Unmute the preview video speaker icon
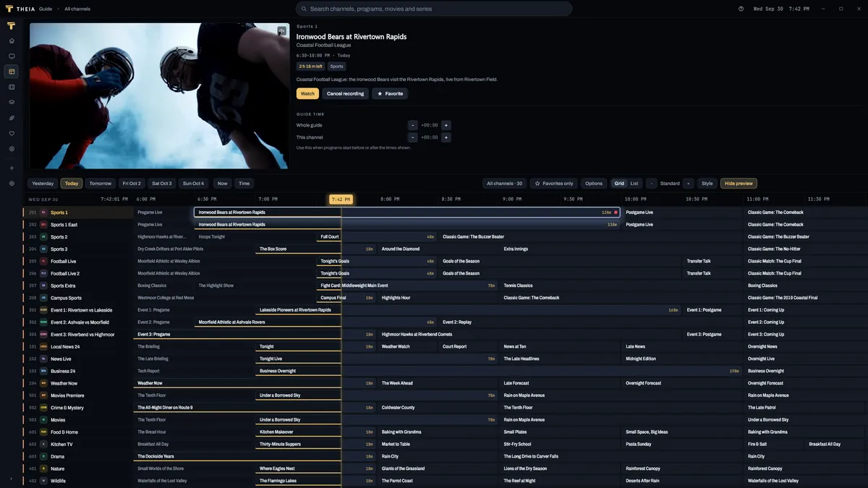This screenshot has width=868, height=488. pyautogui.click(x=281, y=31)
